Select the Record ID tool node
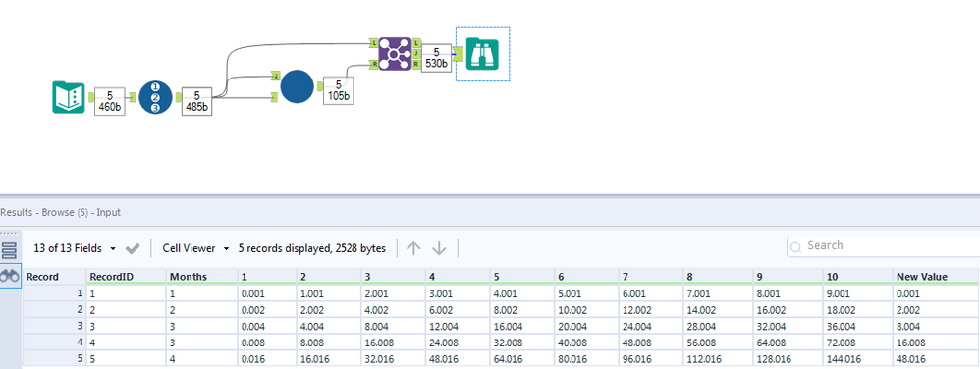Screen dimensions: 980x369 pyautogui.click(x=155, y=97)
